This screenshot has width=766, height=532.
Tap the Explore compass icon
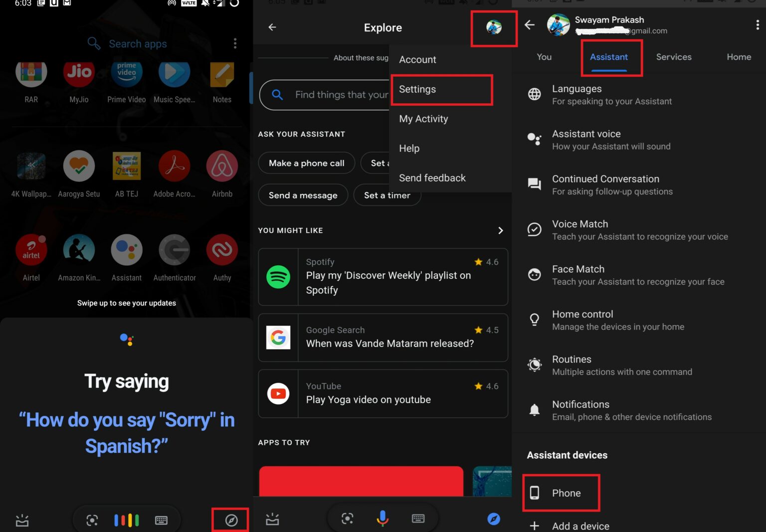click(x=230, y=520)
